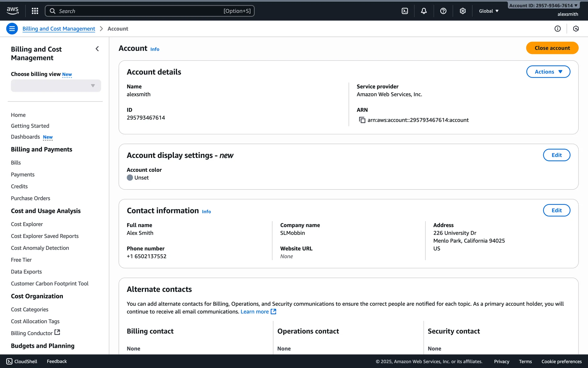This screenshot has height=368, width=588.
Task: Click the Unset account color swatch
Action: [x=130, y=178]
